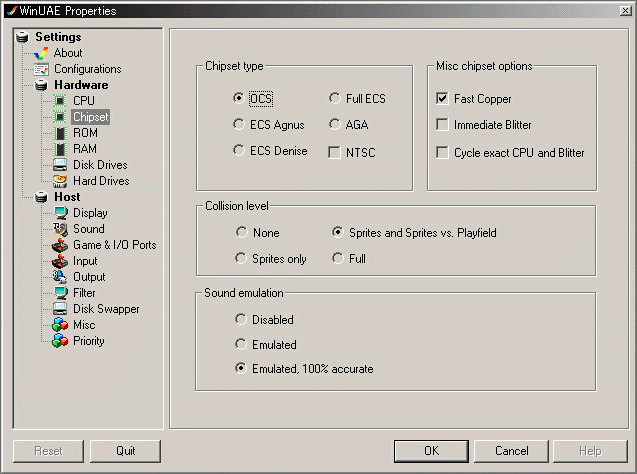The width and height of the screenshot is (637, 474).
Task: Select the AGA chipset radio button
Action: click(x=335, y=125)
